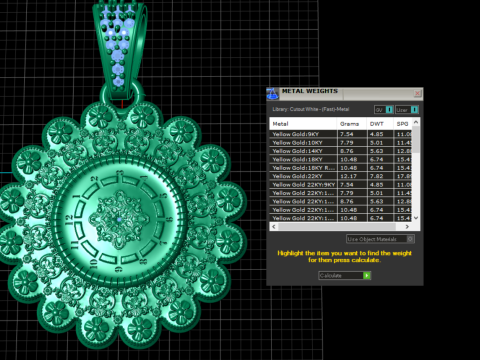Select the Yellow Gold:10KY row

pos(341,142)
